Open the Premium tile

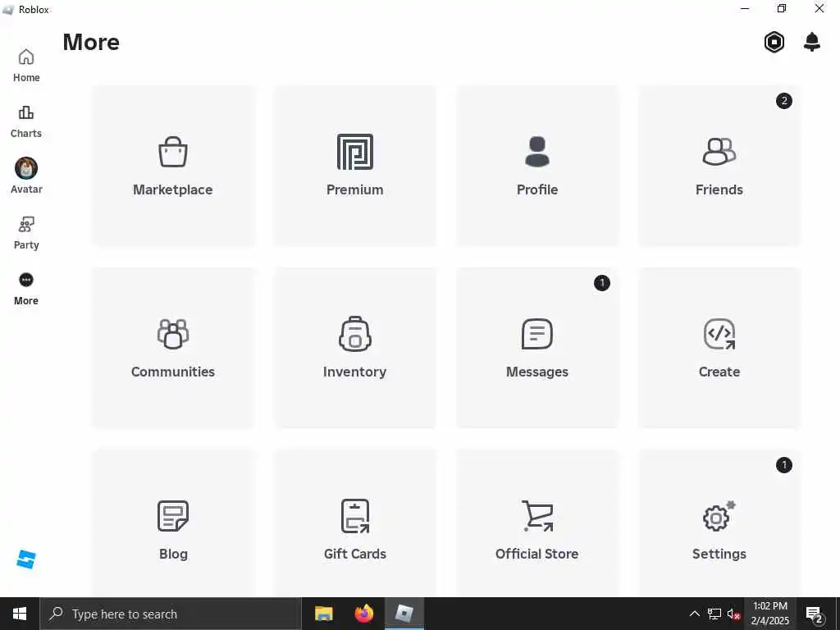pyautogui.click(x=354, y=166)
